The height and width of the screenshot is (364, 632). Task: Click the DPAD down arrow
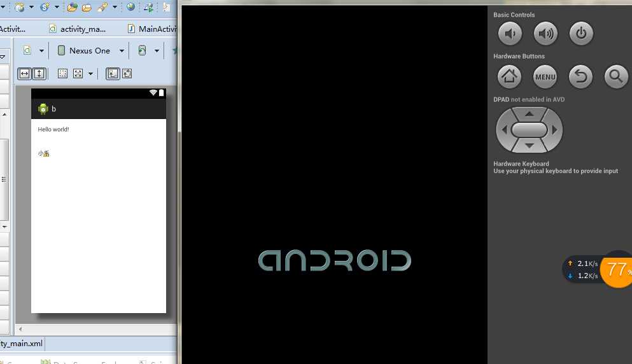pos(530,146)
